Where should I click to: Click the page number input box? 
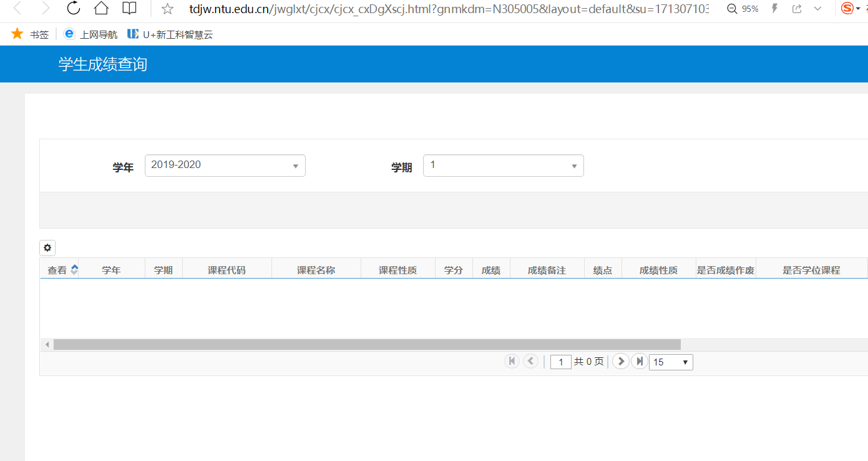pos(561,362)
